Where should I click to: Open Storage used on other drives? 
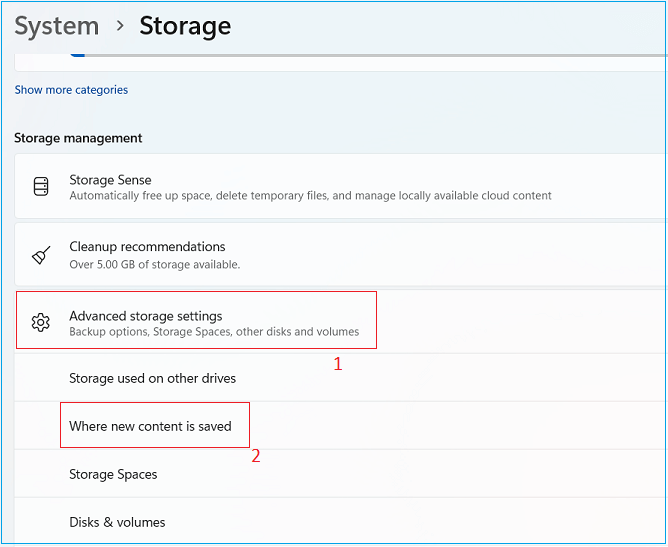152,378
